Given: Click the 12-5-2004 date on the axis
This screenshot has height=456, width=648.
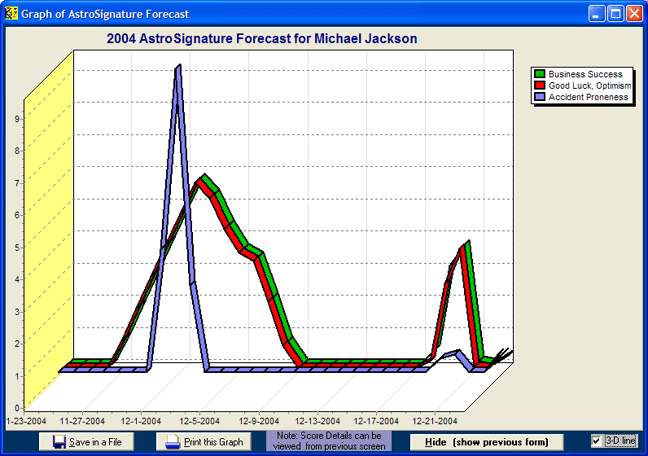Looking at the screenshot, I should pyautogui.click(x=201, y=422).
